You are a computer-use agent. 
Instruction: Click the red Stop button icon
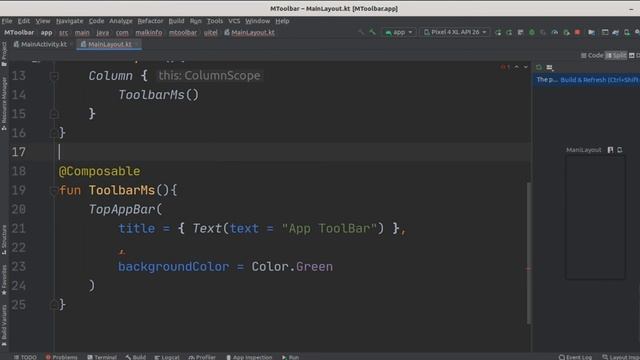577,32
